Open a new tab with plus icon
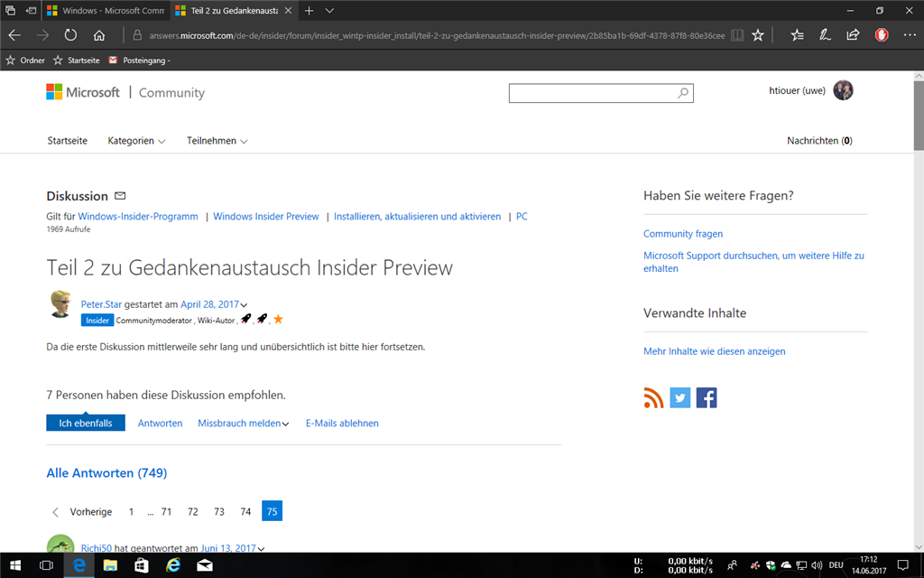924x578 pixels. (x=309, y=10)
